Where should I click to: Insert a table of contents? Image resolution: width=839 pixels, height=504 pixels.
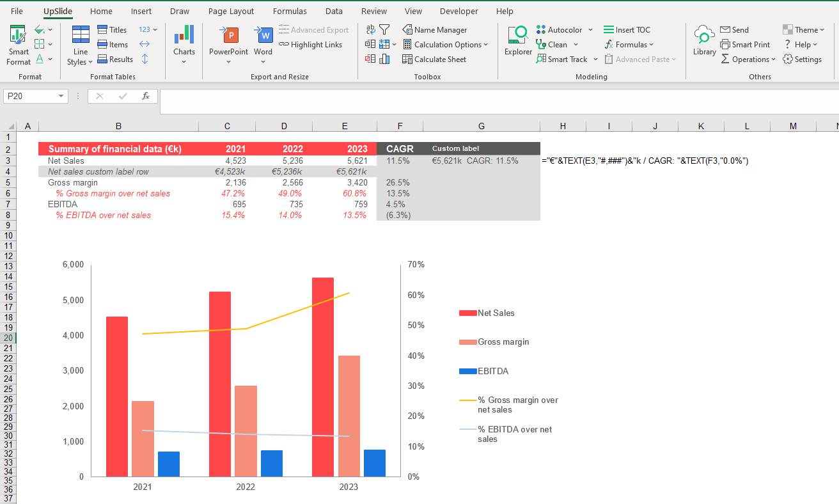(x=627, y=29)
